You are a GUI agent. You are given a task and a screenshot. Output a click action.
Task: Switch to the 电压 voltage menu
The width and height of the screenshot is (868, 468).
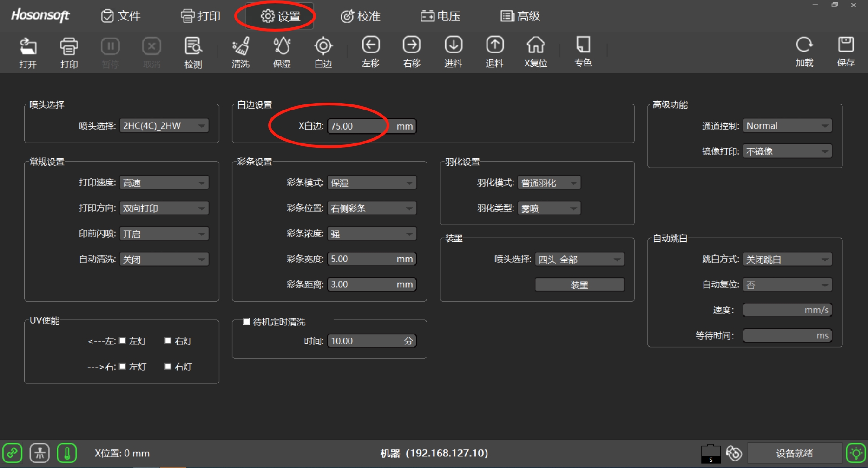click(x=441, y=16)
